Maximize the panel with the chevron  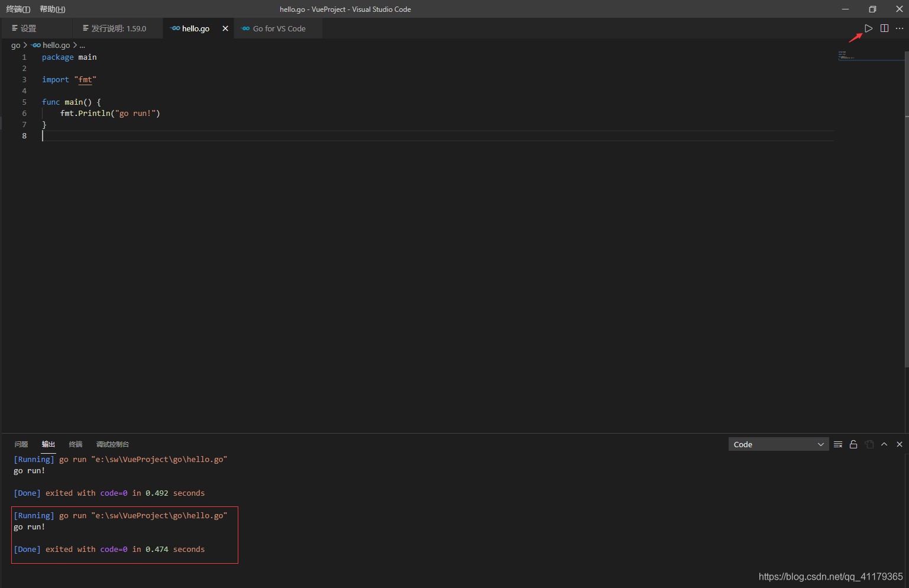click(884, 444)
